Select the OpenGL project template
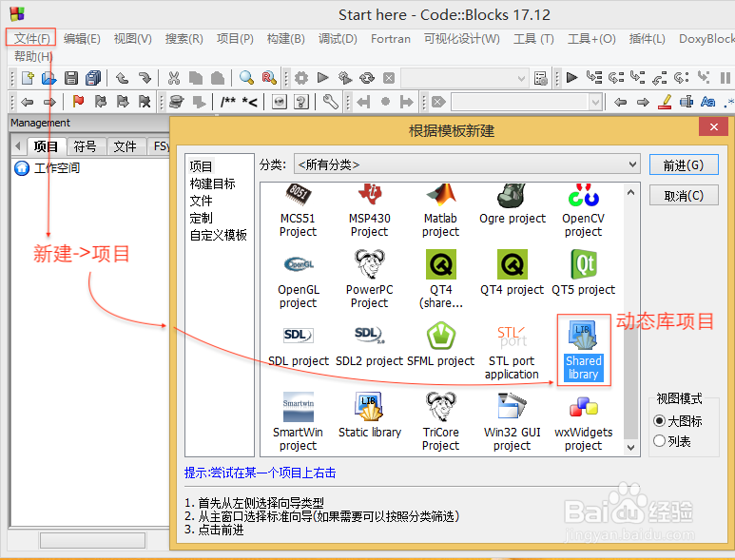Screen dimensions: 735x560 [x=299, y=280]
